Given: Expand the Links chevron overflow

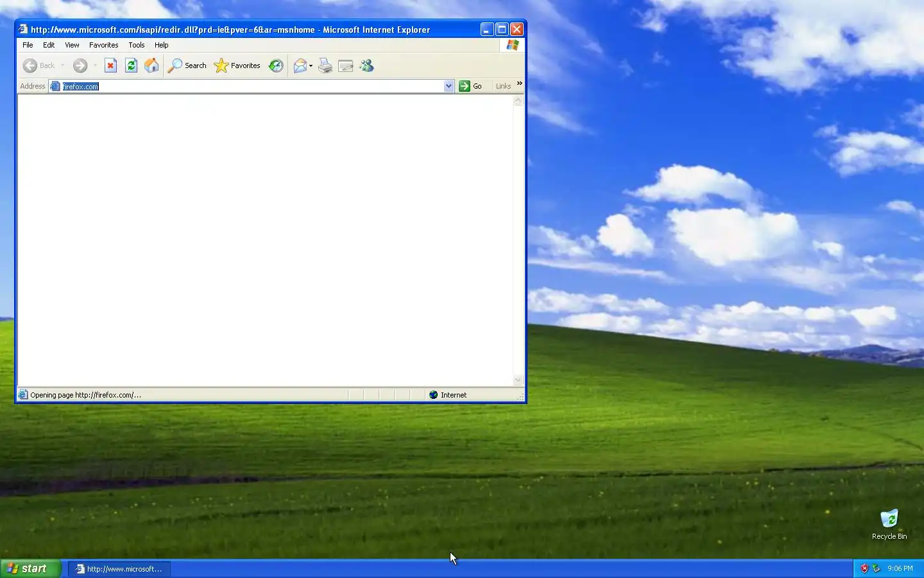Looking at the screenshot, I should (x=520, y=83).
